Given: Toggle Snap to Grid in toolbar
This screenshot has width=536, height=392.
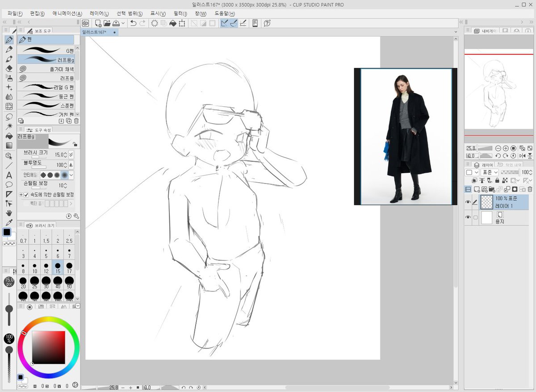Looking at the screenshot, I should (x=243, y=23).
